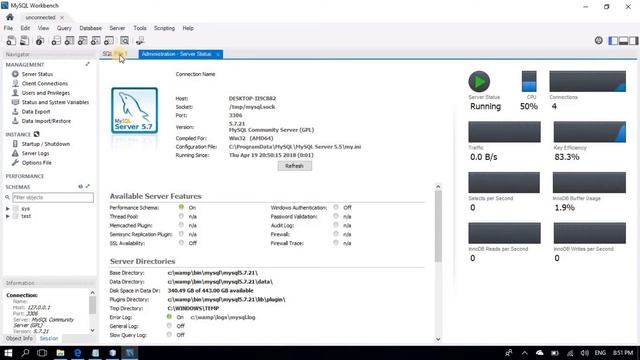Screen dimensions: 640x360
Task: Toggle the right sidebar panel icon
Action: [x=633, y=40]
